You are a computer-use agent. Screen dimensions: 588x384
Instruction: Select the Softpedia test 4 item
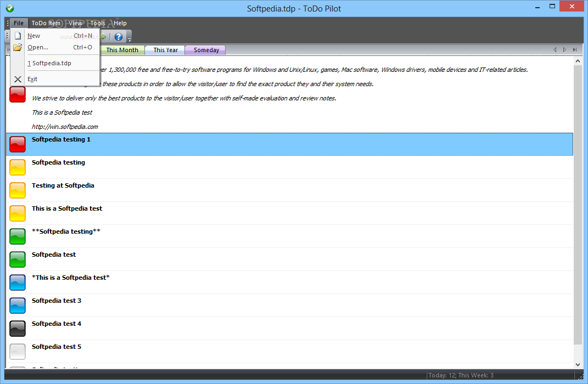pos(289,329)
